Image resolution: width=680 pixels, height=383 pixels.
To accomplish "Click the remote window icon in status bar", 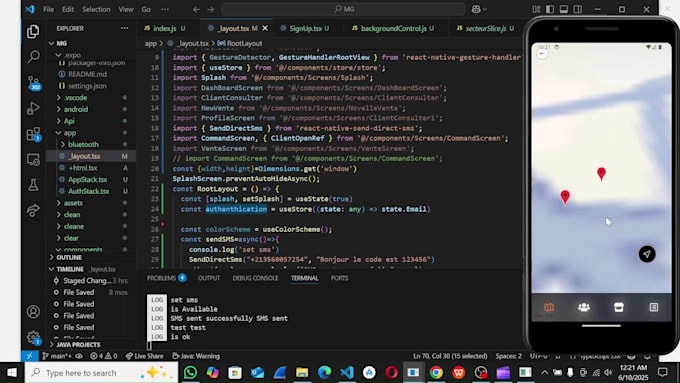I will tap(29, 356).
